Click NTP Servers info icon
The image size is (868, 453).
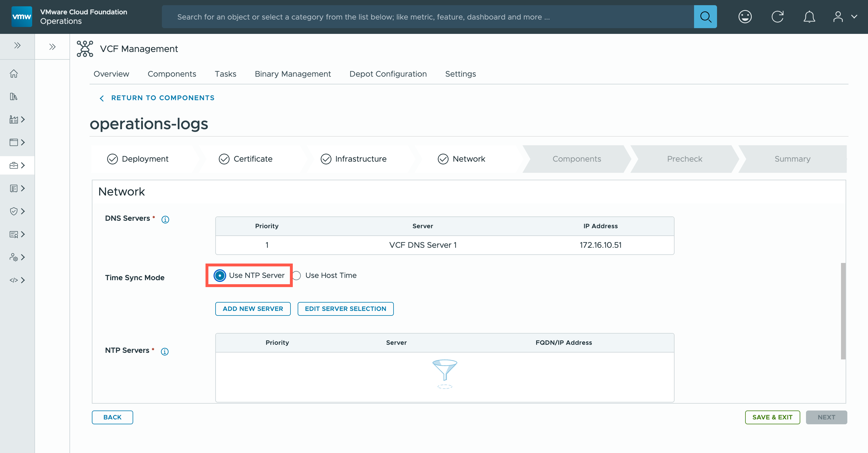click(x=164, y=352)
